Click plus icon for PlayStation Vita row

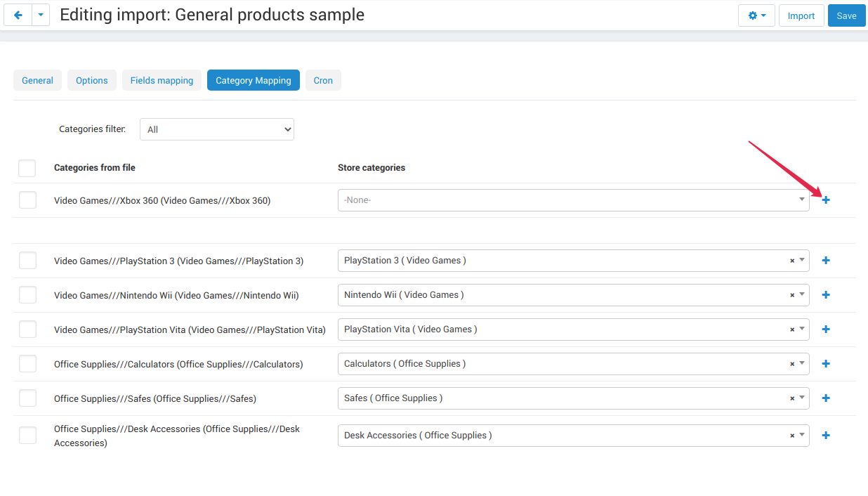tap(826, 329)
